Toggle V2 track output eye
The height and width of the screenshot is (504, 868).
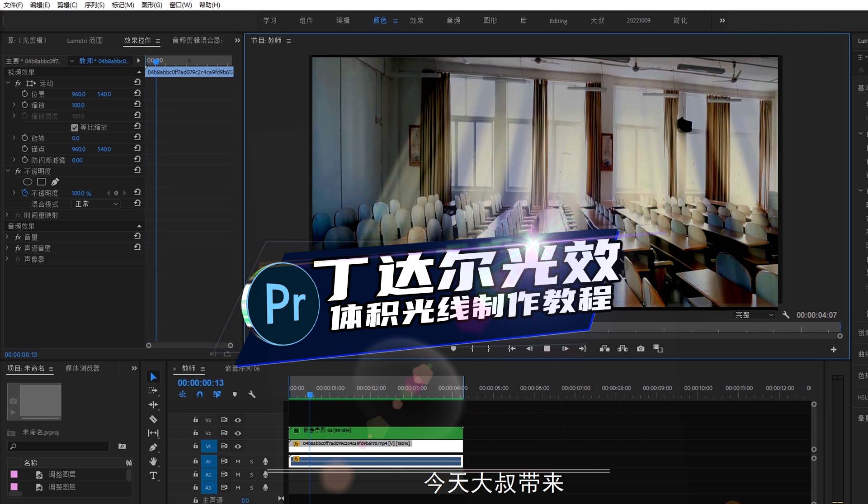(238, 433)
